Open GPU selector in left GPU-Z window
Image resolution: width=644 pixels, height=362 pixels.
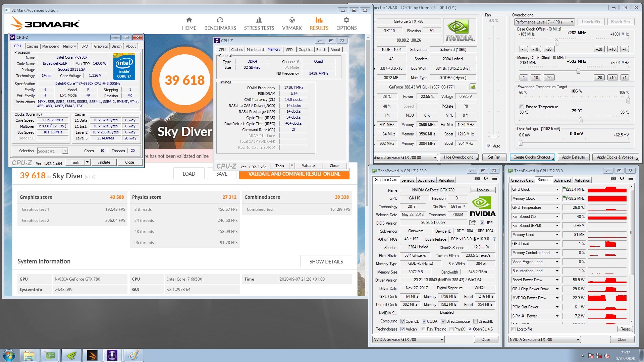coord(408,340)
